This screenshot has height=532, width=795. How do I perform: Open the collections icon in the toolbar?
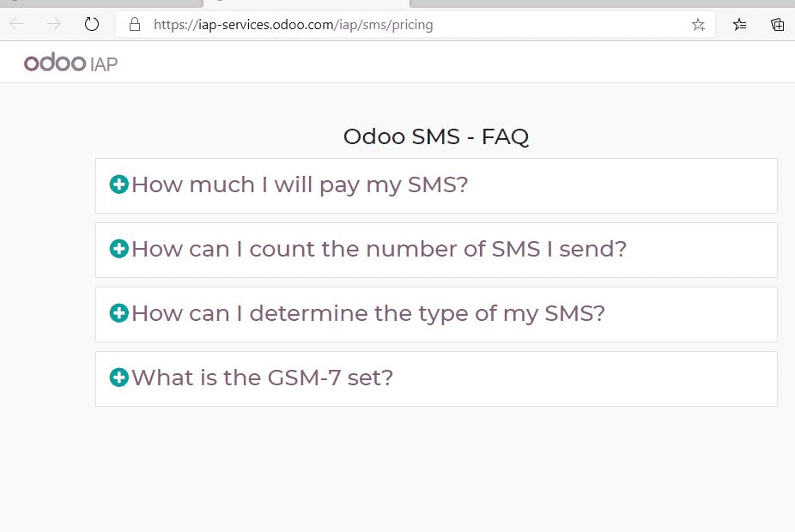(777, 24)
